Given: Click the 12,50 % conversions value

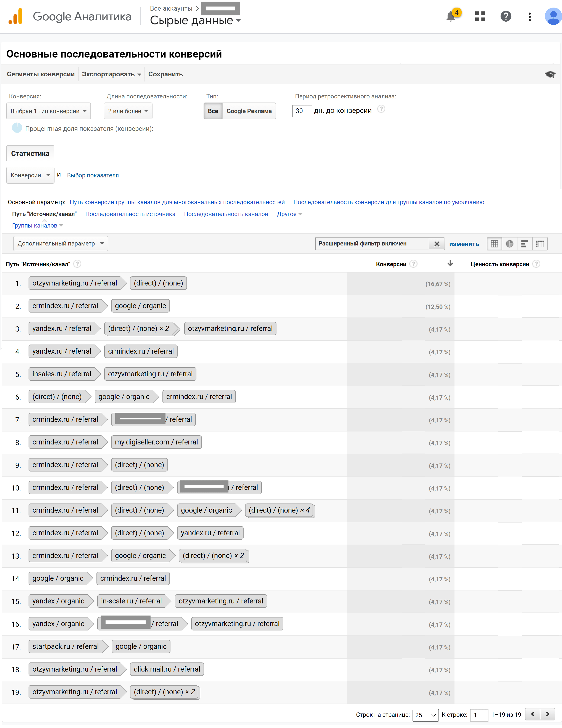Looking at the screenshot, I should [x=438, y=307].
